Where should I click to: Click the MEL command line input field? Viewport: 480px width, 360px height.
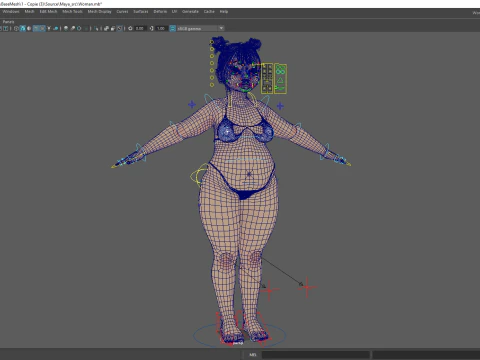click(x=316, y=355)
